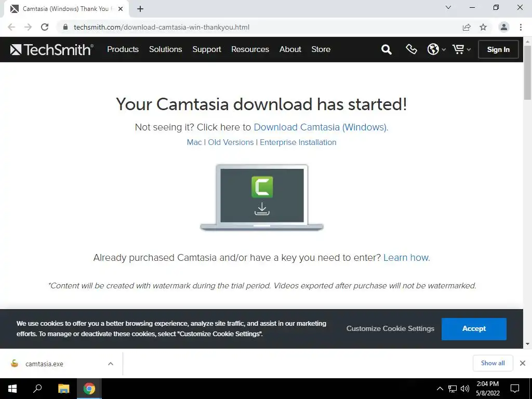Click the phone contact icon
532x399 pixels.
411,49
